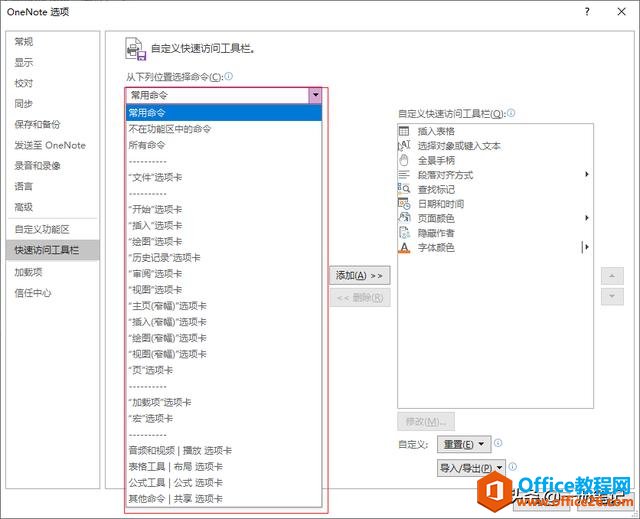Open the 录音和录像 options category

pyautogui.click(x=53, y=166)
